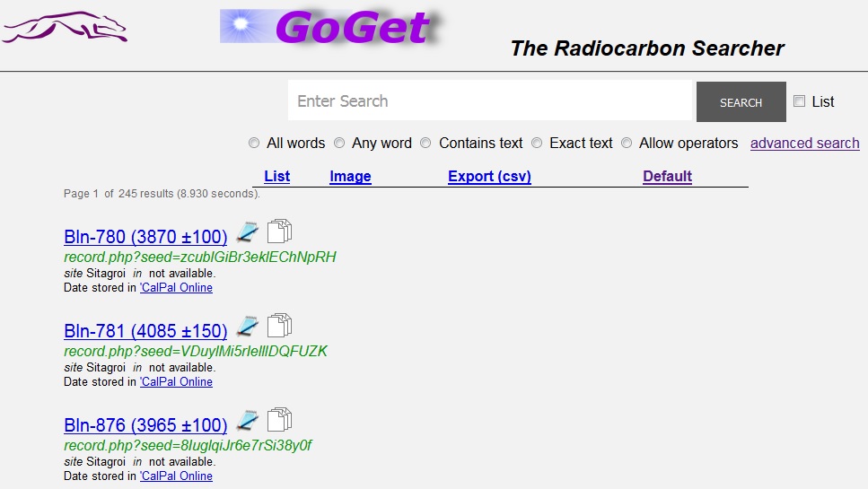868x489 pixels.
Task: Open the Export (csv) tab link
Action: tap(489, 176)
